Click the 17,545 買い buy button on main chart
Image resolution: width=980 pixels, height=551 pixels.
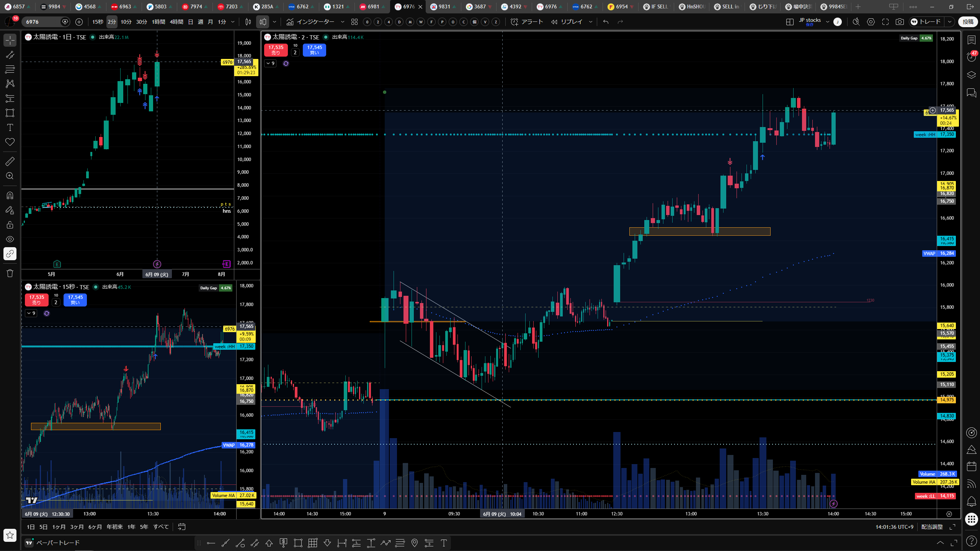[x=314, y=50]
